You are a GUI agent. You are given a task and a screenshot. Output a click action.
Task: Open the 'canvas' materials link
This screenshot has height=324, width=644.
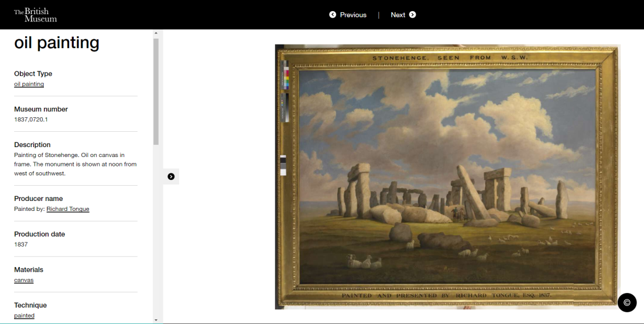point(24,280)
